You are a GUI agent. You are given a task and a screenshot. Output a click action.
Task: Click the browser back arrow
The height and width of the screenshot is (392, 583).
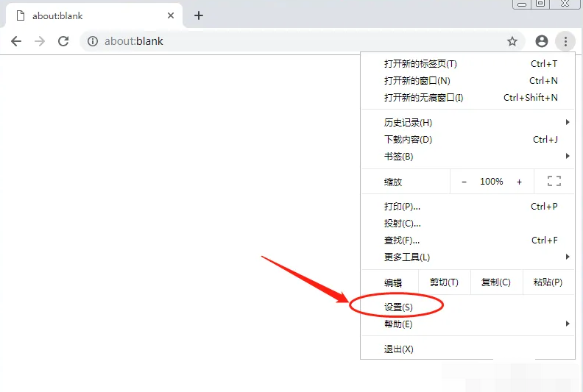(16, 41)
